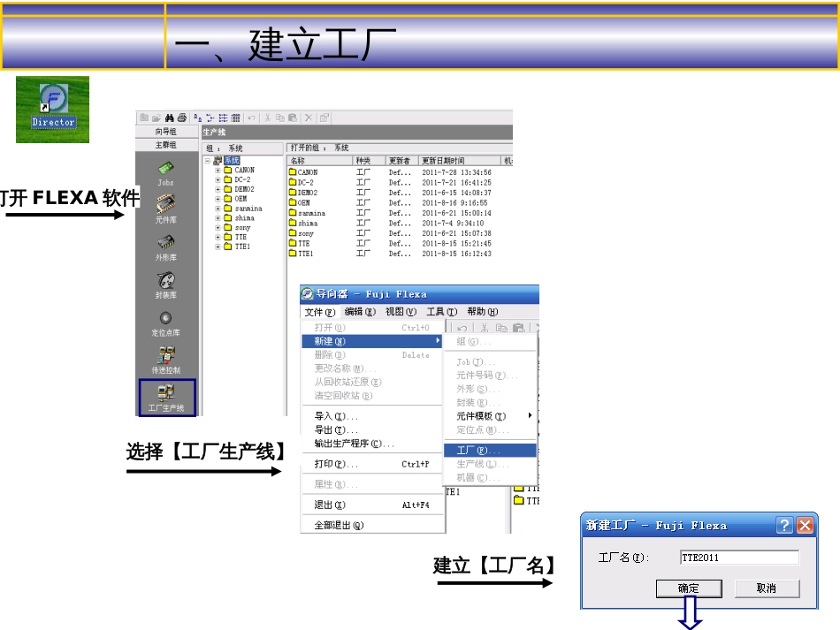The width and height of the screenshot is (840, 630).
Task: Open the 工具(T) menu
Action: (x=442, y=312)
